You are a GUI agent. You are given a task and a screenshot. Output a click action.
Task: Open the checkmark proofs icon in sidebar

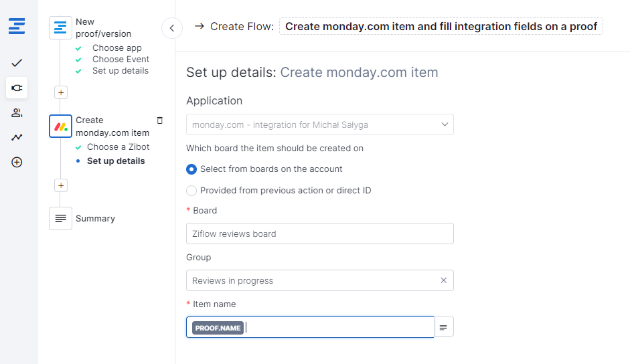point(17,63)
